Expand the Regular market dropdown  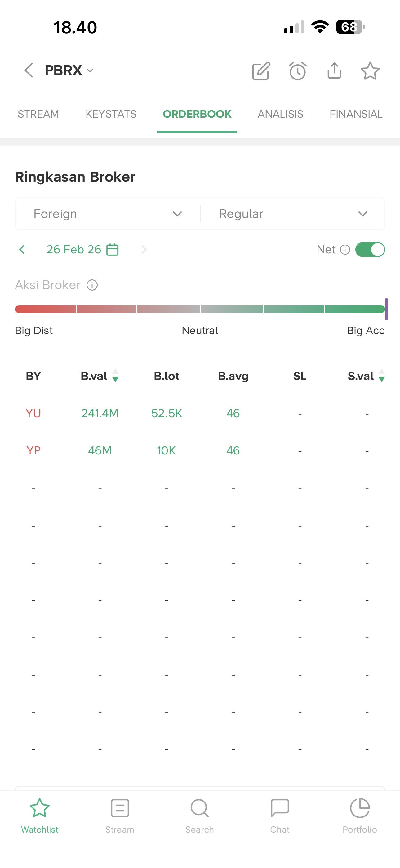292,214
